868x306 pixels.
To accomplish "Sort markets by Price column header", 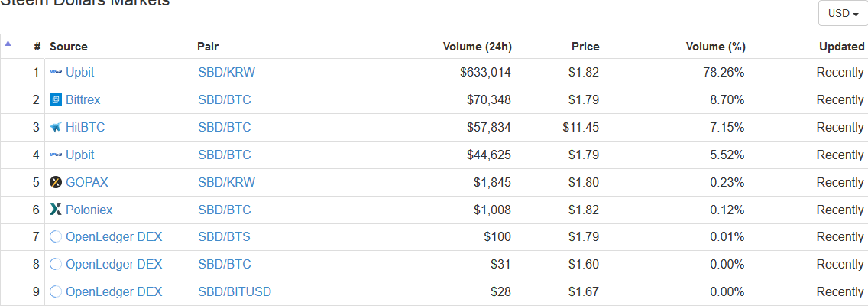I will point(585,47).
